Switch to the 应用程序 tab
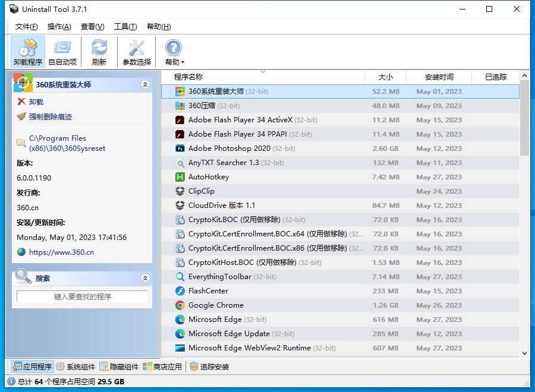The image size is (535, 392). point(32,367)
